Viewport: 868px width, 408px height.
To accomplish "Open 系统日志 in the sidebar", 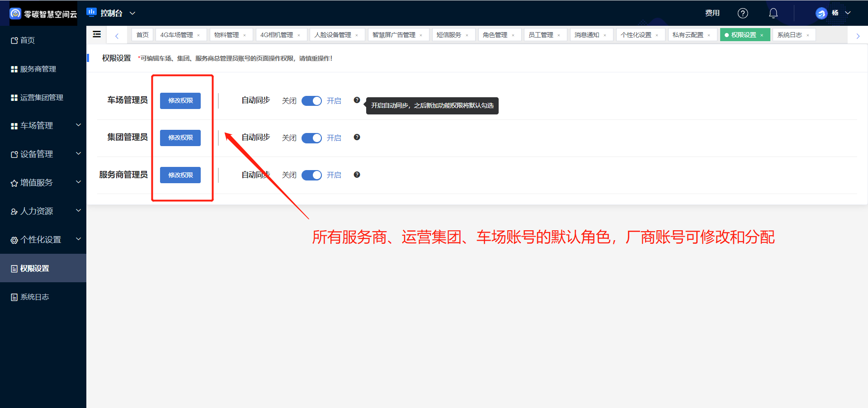I will tap(43, 297).
